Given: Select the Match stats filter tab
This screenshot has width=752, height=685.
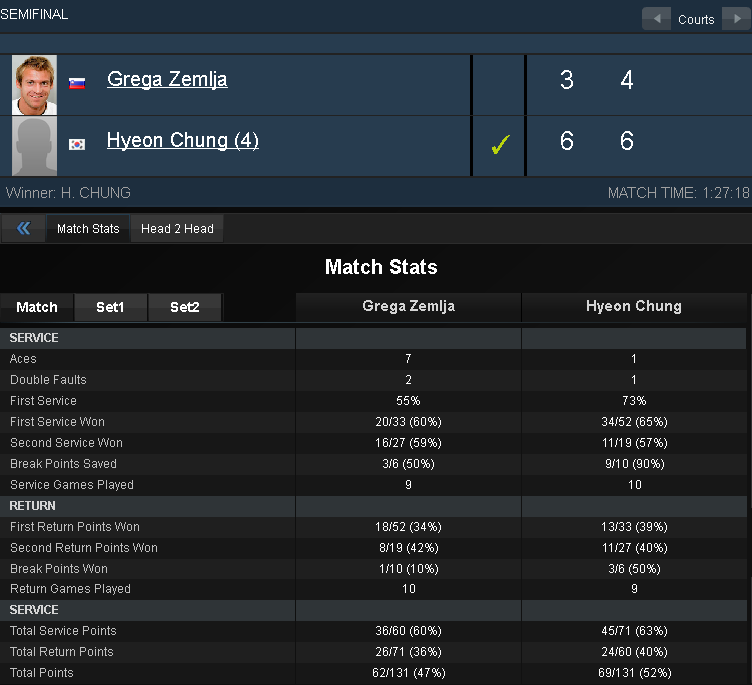Looking at the screenshot, I should click(37, 307).
